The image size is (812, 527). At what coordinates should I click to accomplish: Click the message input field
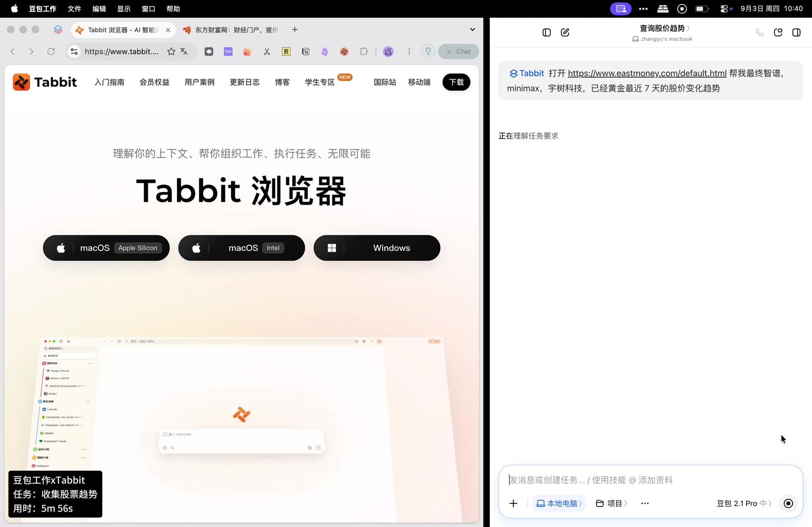(x=650, y=480)
